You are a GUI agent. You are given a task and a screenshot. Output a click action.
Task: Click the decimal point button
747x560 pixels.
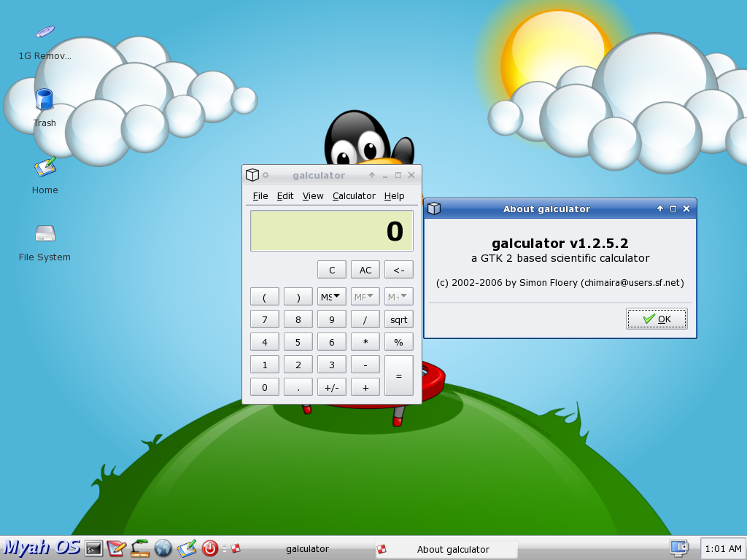click(x=298, y=387)
